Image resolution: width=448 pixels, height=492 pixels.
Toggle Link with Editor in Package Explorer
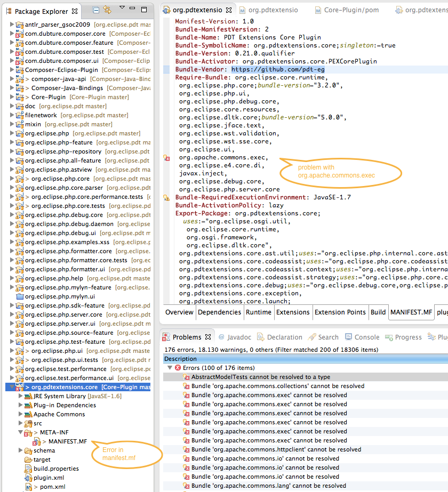point(107,10)
